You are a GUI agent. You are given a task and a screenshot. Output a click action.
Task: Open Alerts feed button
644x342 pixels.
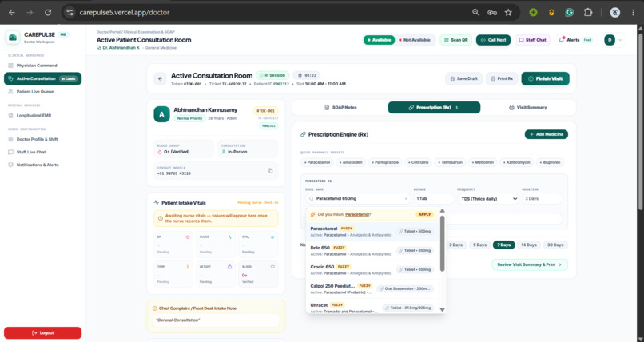click(x=576, y=40)
